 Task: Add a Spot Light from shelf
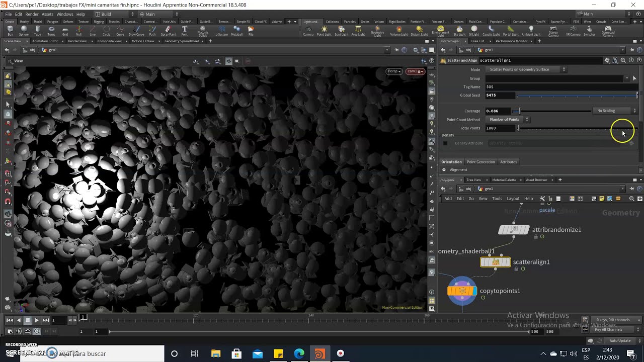point(341,31)
